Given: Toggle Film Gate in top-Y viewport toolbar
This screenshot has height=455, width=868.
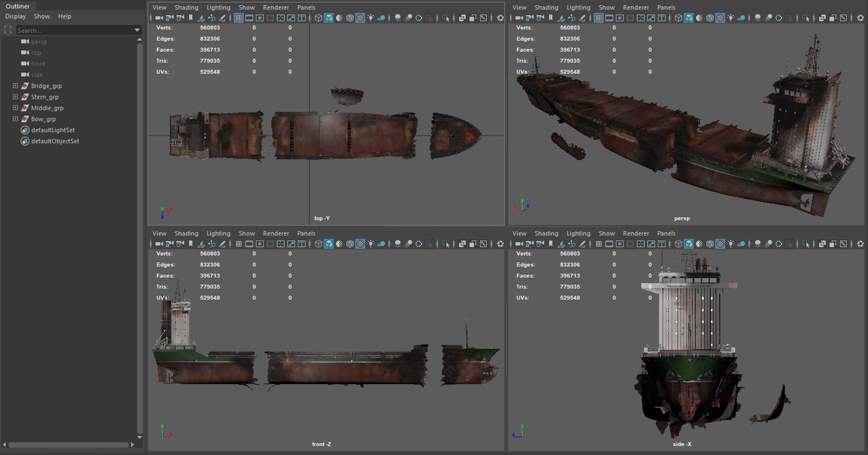Looking at the screenshot, I should [249, 18].
